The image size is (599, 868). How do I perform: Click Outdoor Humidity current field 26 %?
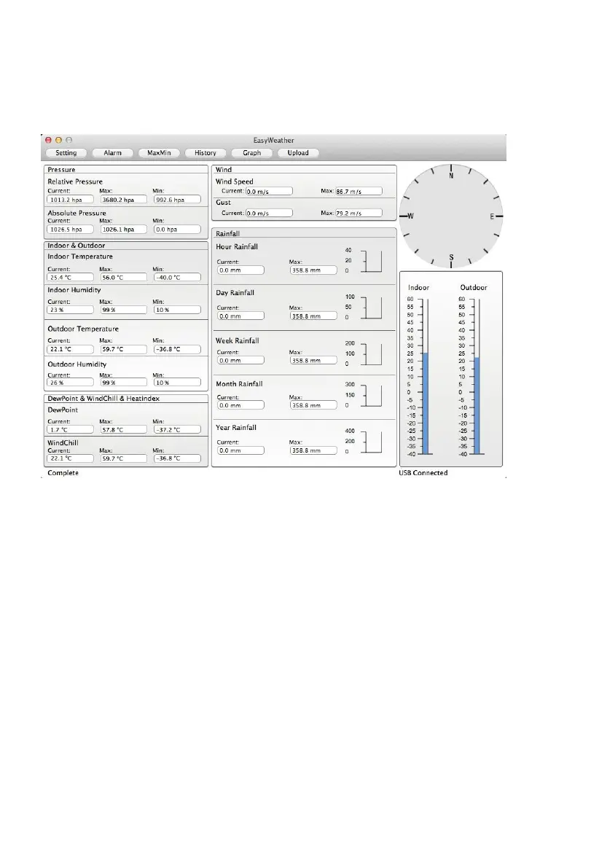pos(70,383)
